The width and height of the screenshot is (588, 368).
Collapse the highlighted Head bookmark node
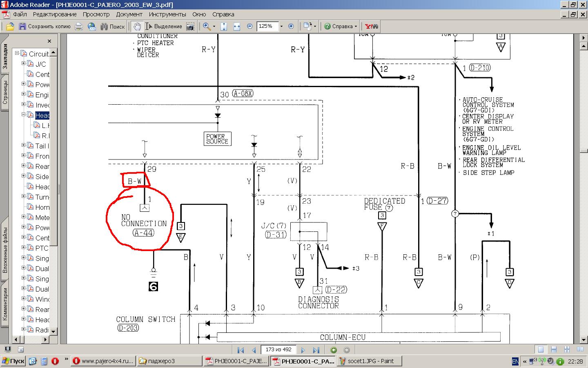pos(24,115)
